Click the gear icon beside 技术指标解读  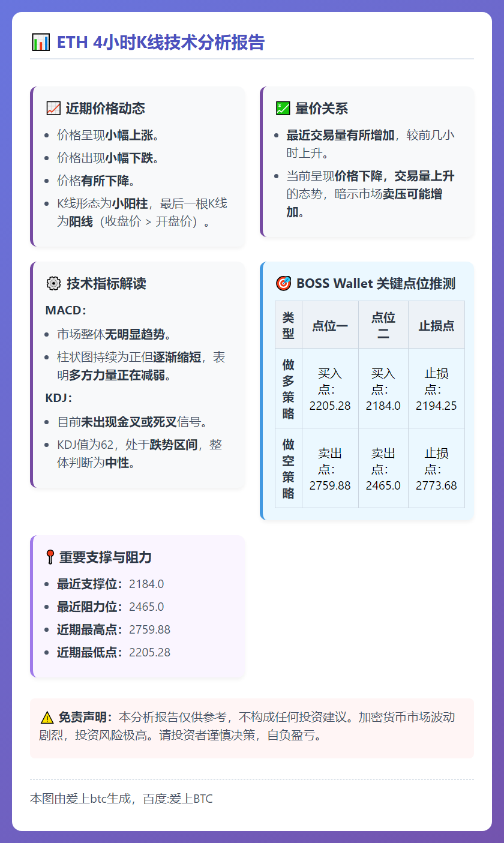coord(53,284)
